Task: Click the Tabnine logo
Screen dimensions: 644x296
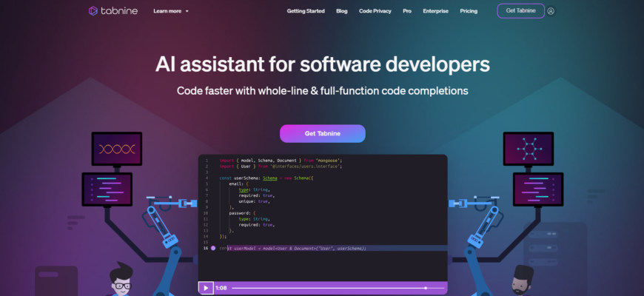Action: pos(113,11)
